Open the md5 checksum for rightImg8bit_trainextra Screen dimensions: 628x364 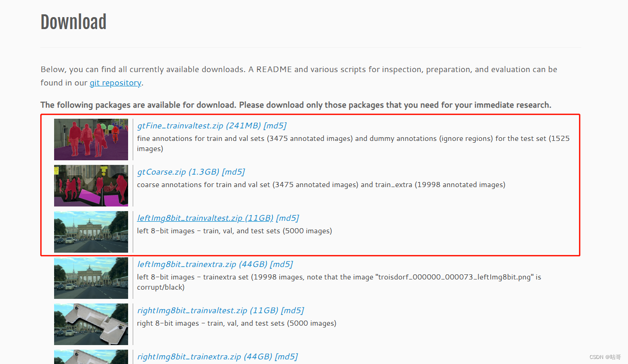click(x=287, y=356)
